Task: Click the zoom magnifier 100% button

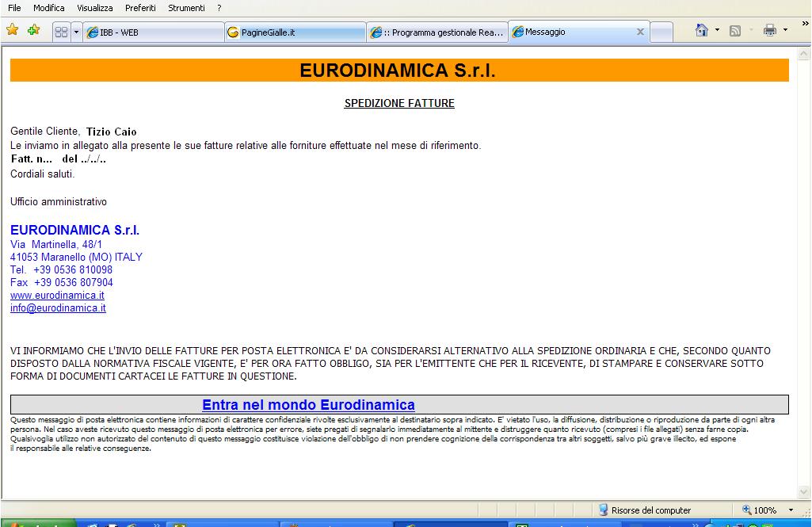Action: click(759, 510)
